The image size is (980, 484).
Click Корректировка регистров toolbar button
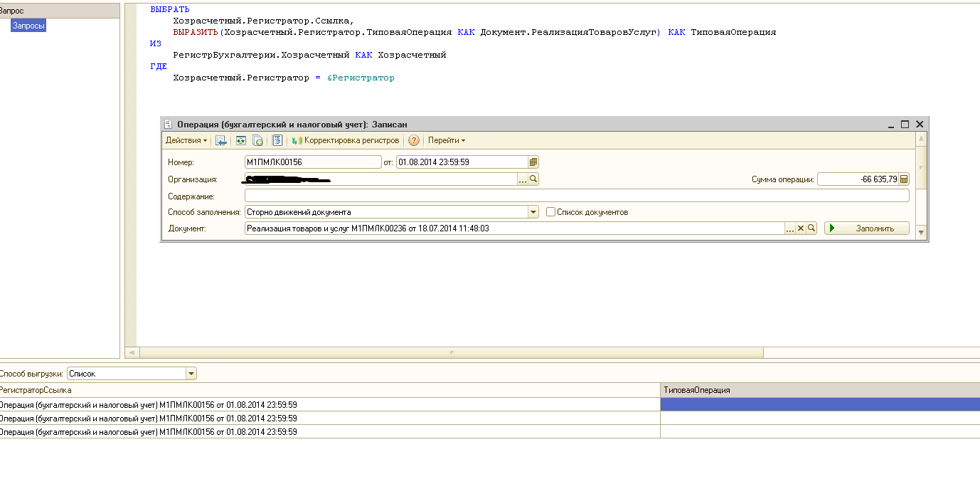[x=346, y=141]
